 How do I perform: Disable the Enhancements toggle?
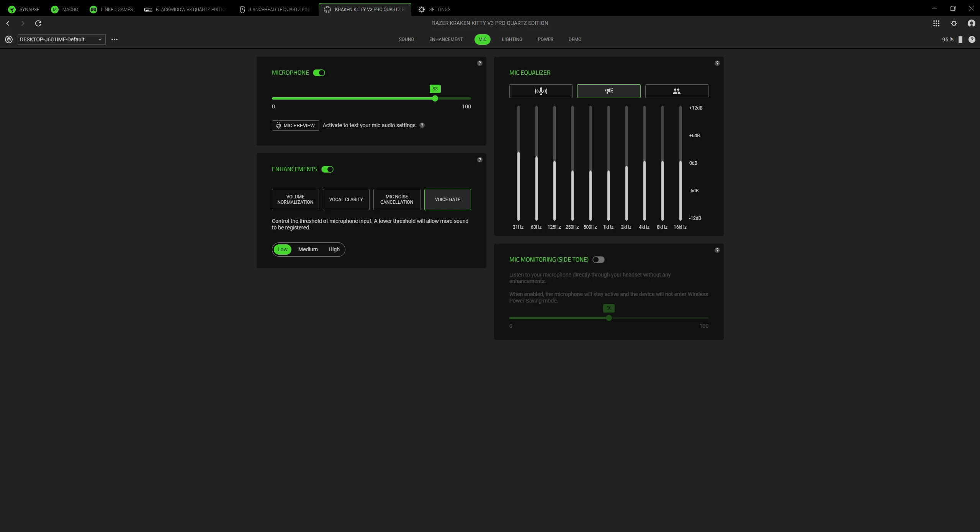coord(327,169)
